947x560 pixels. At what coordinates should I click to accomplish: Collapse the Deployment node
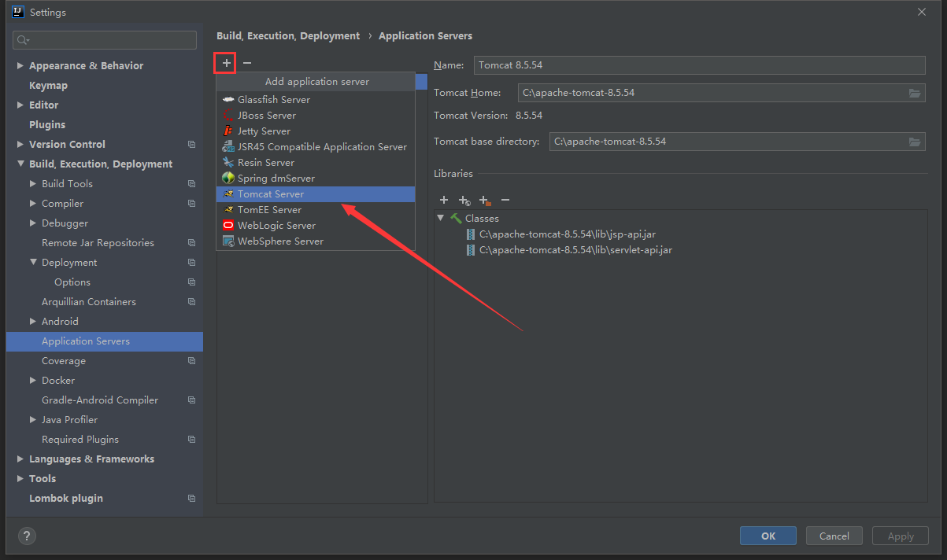point(32,263)
